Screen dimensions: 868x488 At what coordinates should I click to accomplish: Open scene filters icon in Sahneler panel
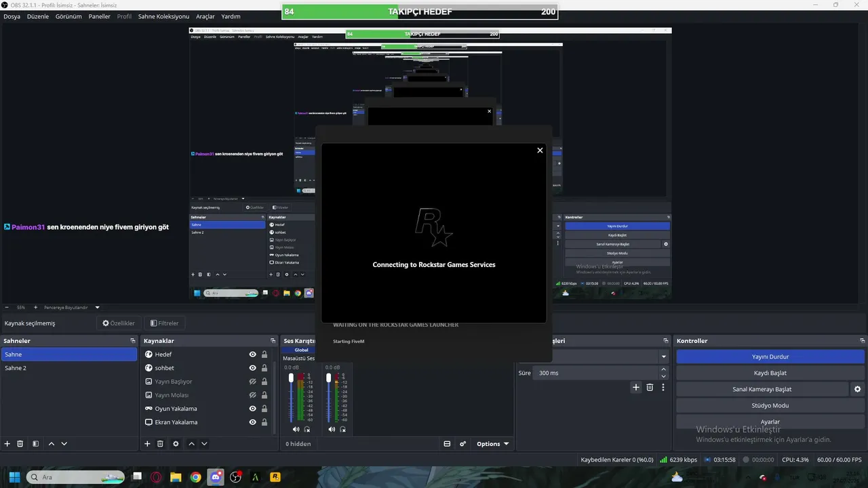[x=35, y=444]
